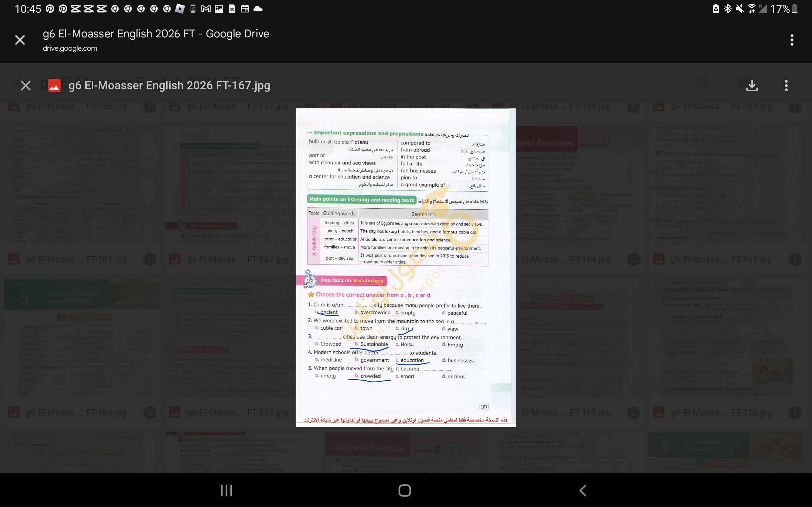Tap the red image file type icon
The height and width of the screenshot is (507, 812).
pyautogui.click(x=54, y=86)
